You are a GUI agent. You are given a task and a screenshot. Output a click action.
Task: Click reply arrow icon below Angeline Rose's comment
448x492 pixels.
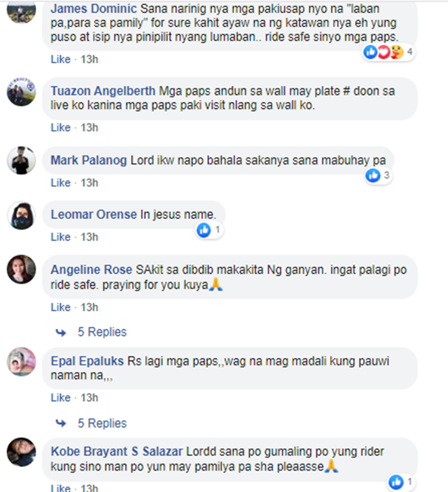click(61, 333)
